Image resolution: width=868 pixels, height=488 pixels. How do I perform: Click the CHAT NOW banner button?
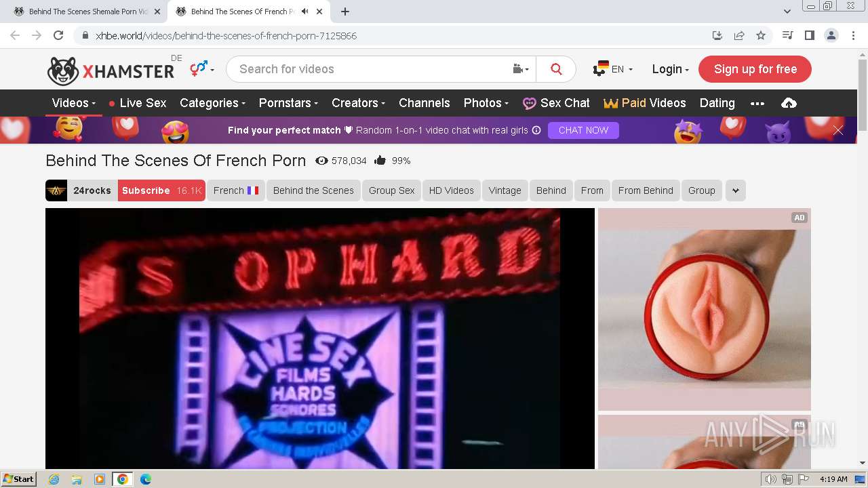coord(583,130)
